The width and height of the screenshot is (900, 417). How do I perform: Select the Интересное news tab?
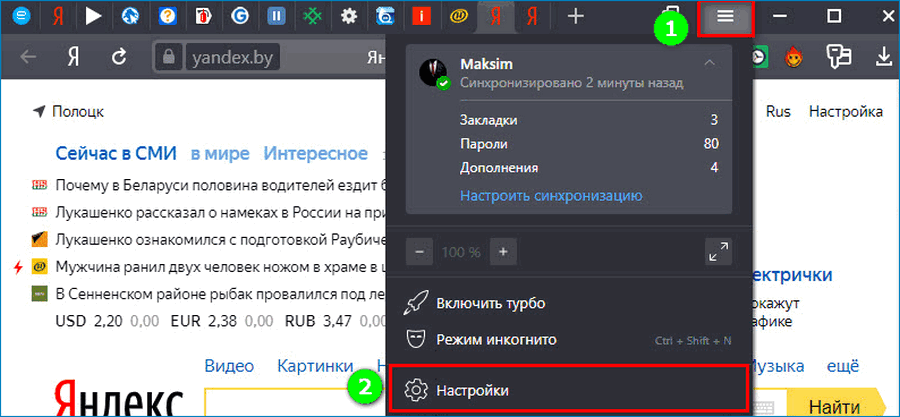pos(316,154)
